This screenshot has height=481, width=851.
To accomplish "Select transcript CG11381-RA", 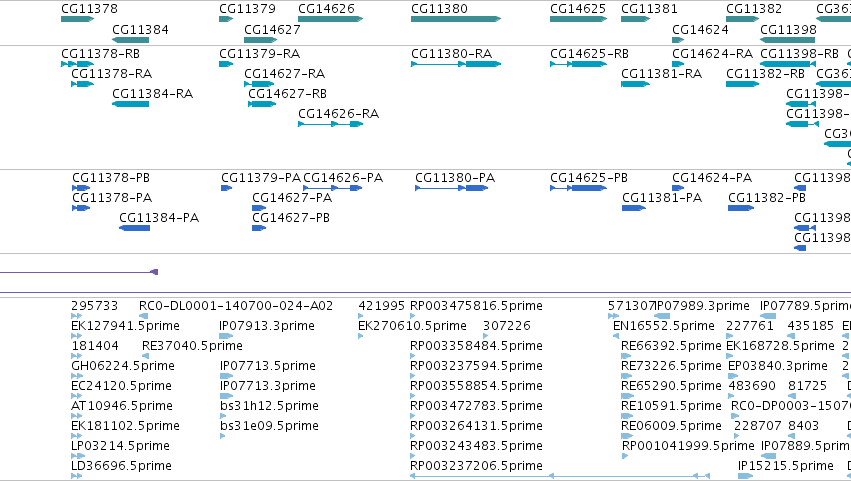I will (662, 74).
